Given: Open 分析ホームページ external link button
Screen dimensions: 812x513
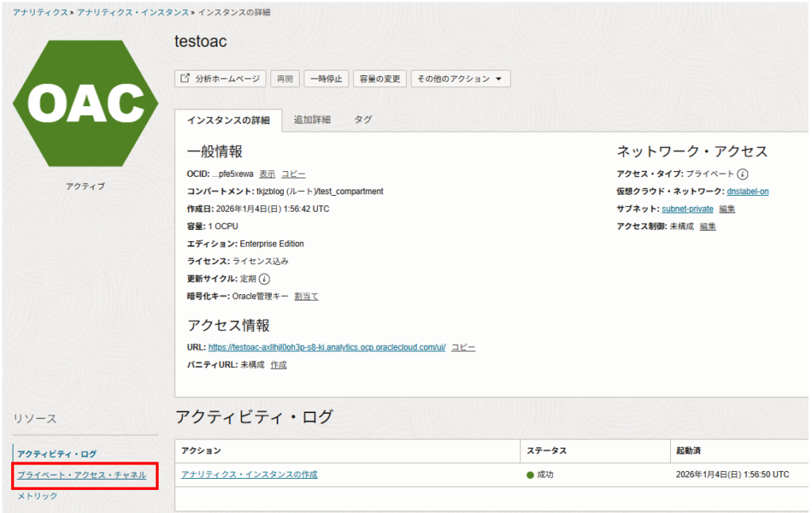Looking at the screenshot, I should point(220,78).
